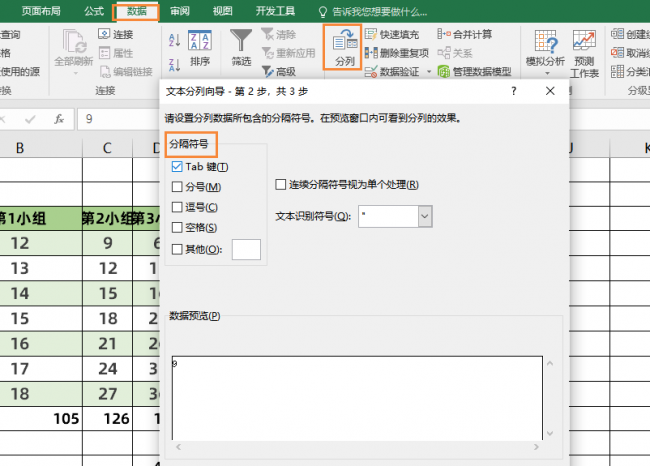
Task: Click the Sort Z to A descending icon
Action: 175,65
